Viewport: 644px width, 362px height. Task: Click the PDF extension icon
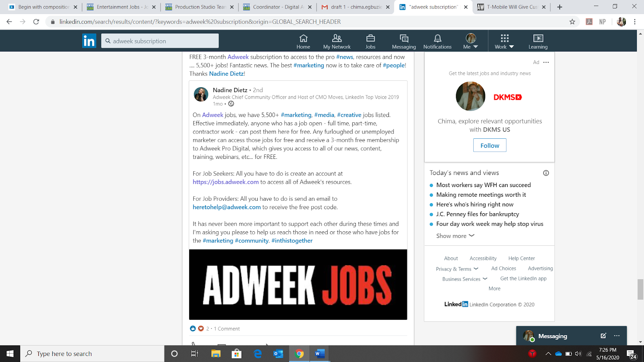coord(589,22)
